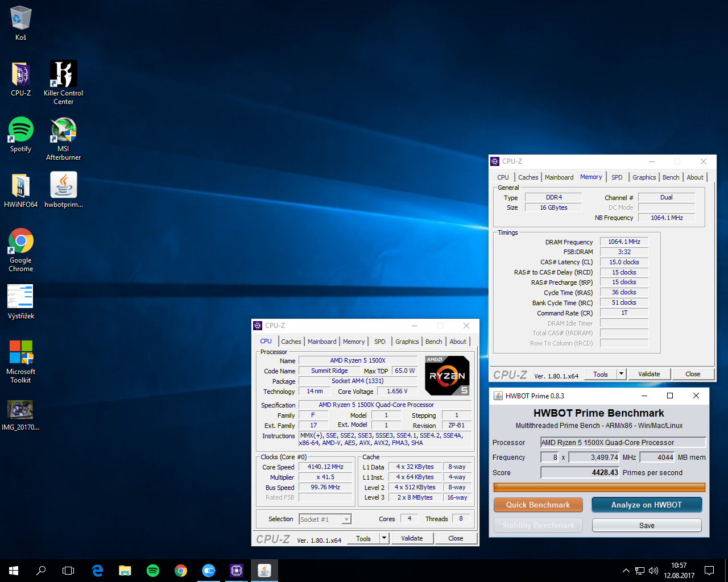This screenshot has height=582, width=728.
Task: Launch MSI Afterburner desktop shortcut
Action: point(63,138)
